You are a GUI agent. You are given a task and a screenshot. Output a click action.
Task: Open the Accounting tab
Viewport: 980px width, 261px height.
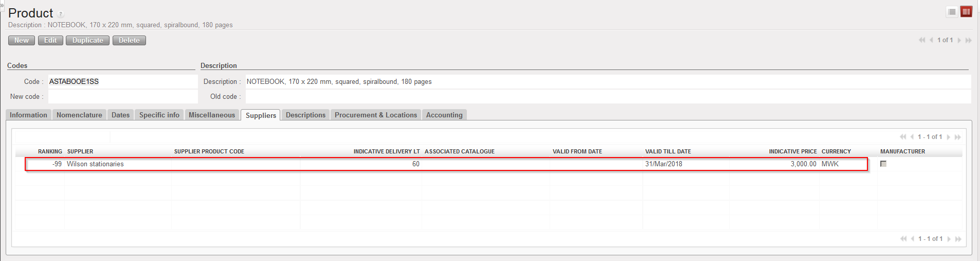[x=444, y=115]
